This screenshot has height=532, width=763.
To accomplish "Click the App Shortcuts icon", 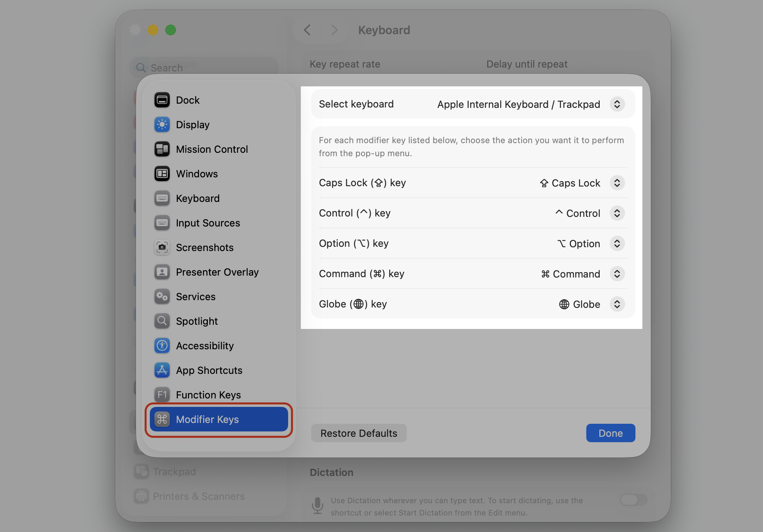I will [x=162, y=370].
